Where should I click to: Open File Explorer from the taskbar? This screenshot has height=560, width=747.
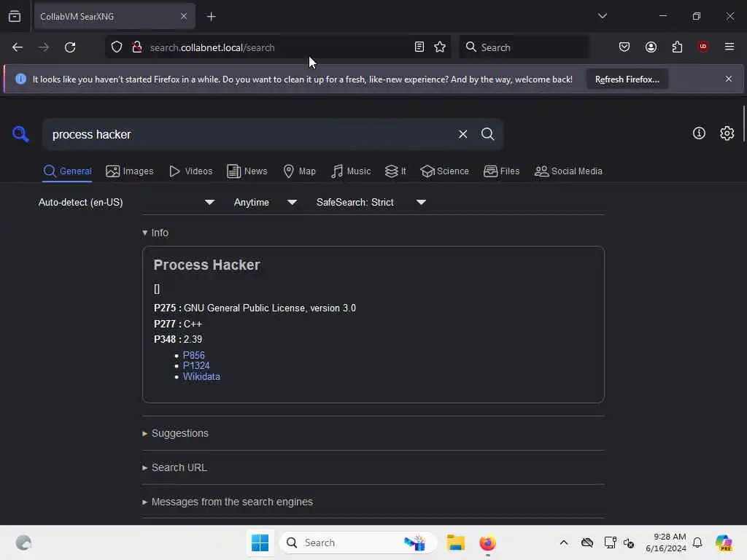(x=455, y=542)
